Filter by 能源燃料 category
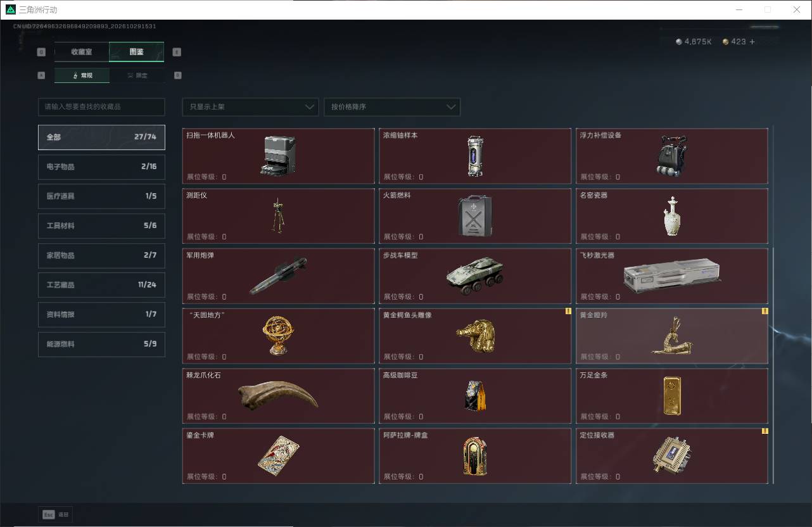 pyautogui.click(x=101, y=344)
